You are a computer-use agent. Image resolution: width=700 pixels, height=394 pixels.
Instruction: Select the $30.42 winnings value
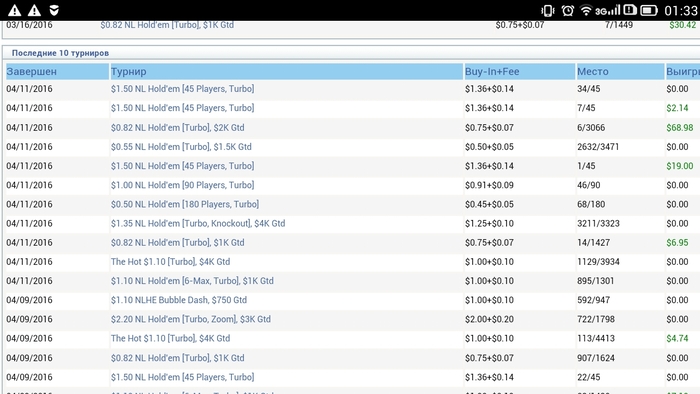(683, 25)
